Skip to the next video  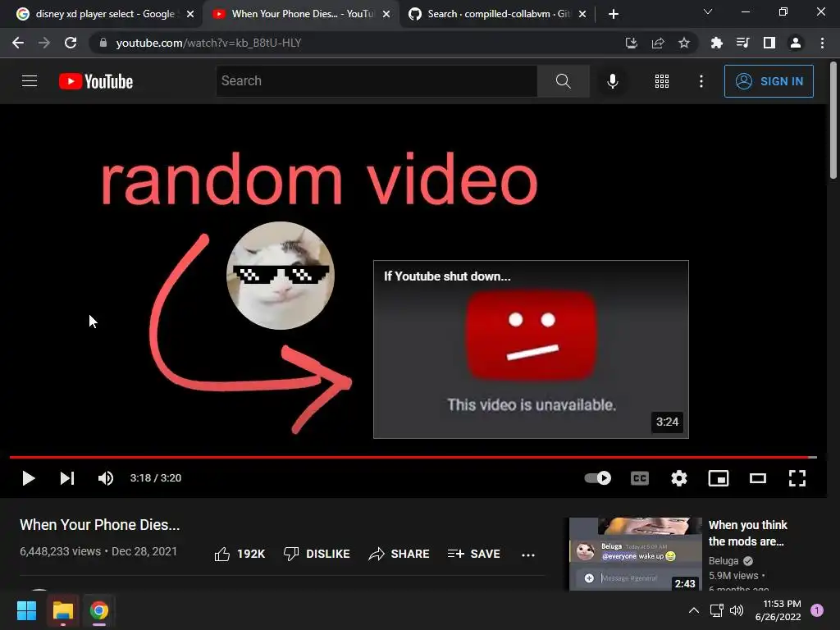coord(67,478)
